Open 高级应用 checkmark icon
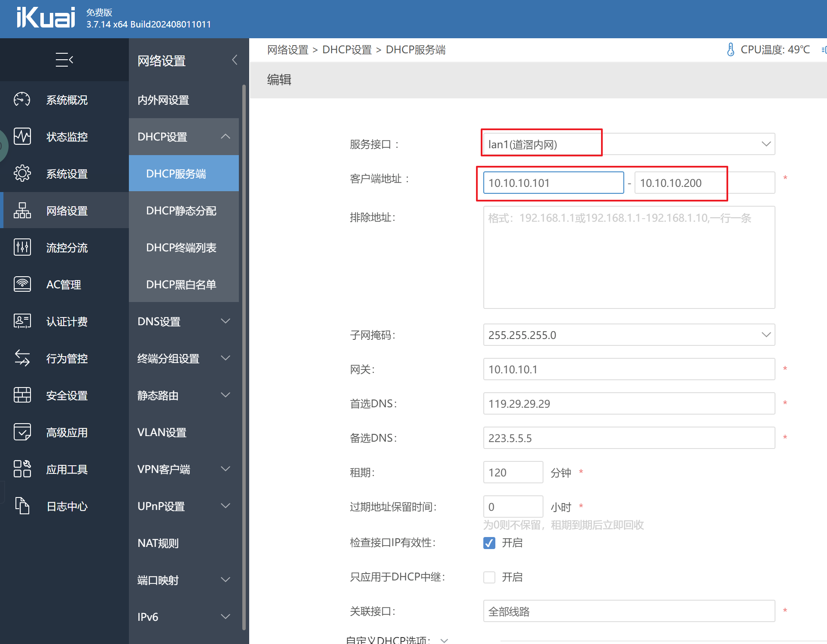This screenshot has width=827, height=644. tap(22, 432)
